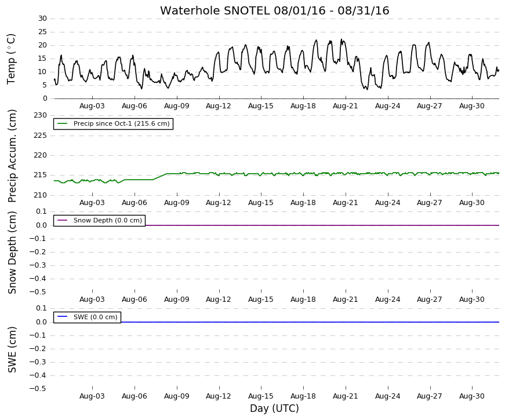505x420 pixels.
Task: Click the SWE (cm) y-axis label
Action: (12, 349)
